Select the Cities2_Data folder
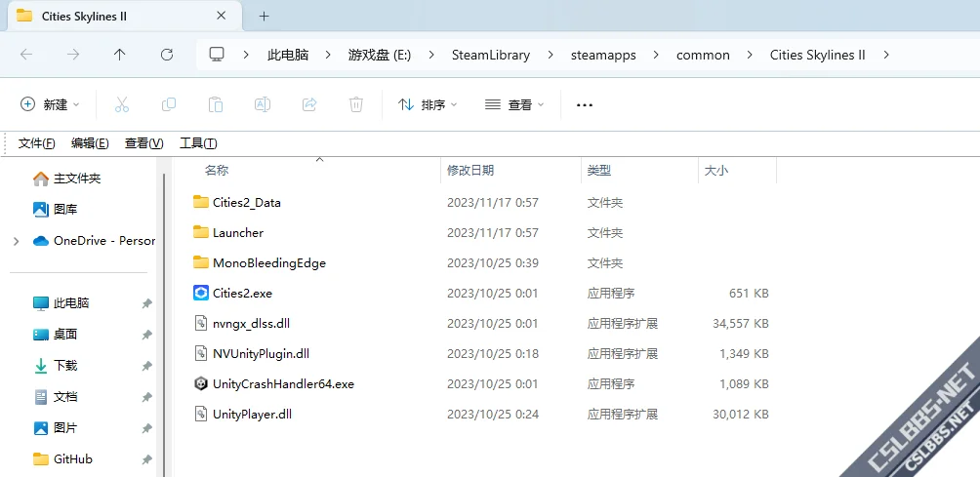Viewport: 980px width, 477px height. click(246, 203)
